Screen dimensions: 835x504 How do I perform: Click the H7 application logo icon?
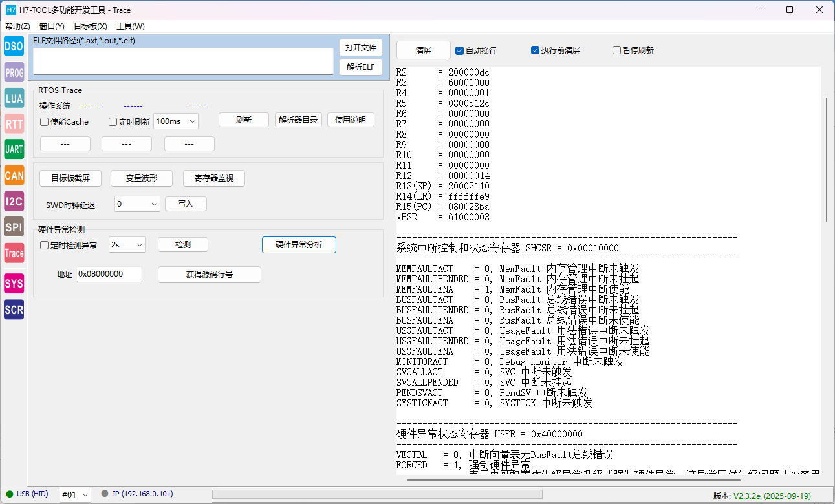11,10
